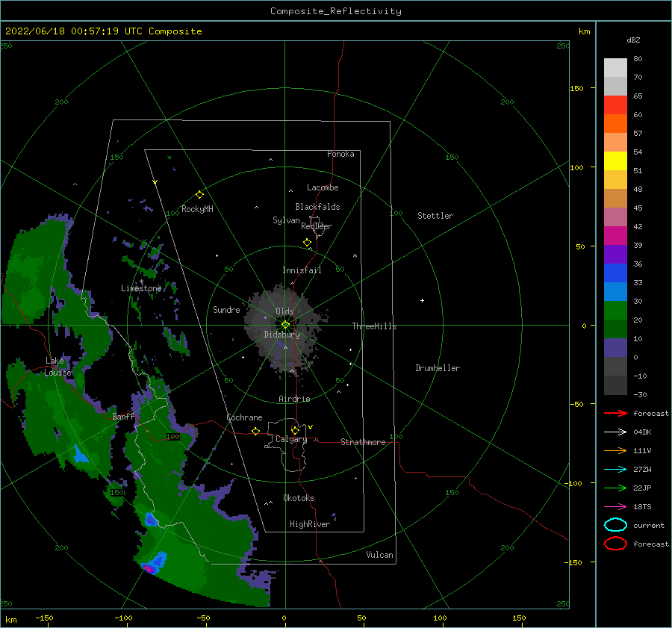Select the Banff label

click(x=123, y=416)
